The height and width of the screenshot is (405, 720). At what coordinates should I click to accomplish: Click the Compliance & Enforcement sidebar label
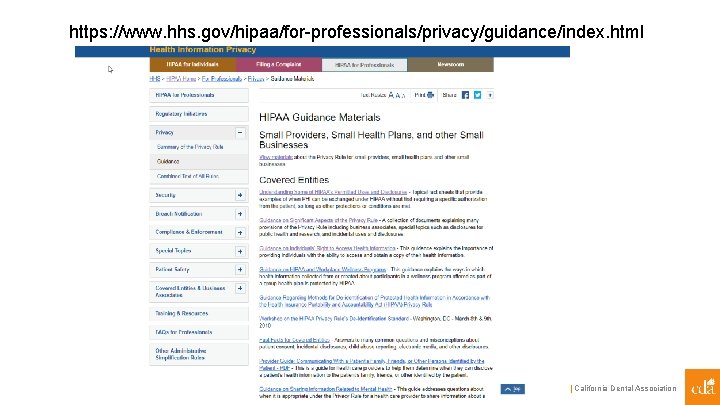(189, 232)
